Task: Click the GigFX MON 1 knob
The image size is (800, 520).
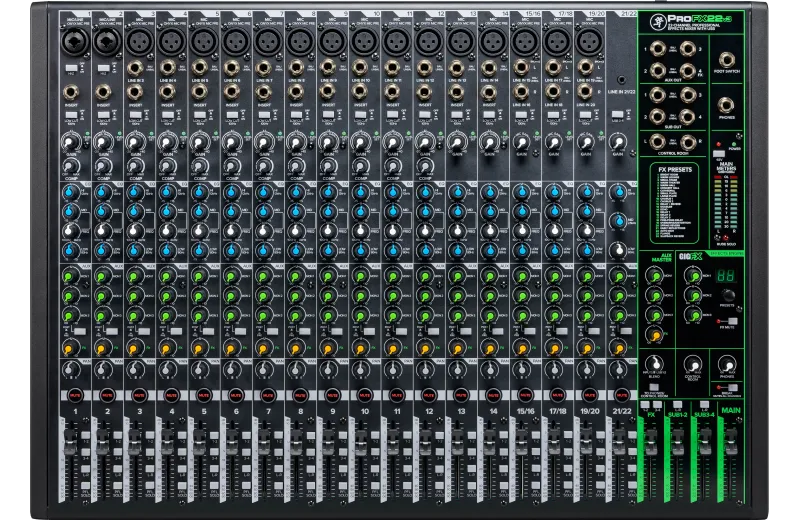Action: (692, 276)
